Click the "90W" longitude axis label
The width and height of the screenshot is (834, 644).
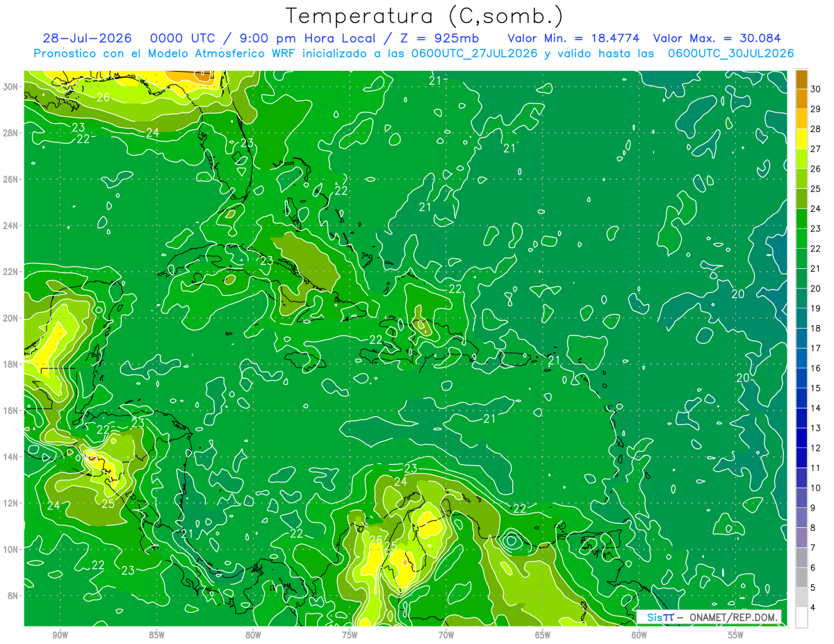(60, 635)
